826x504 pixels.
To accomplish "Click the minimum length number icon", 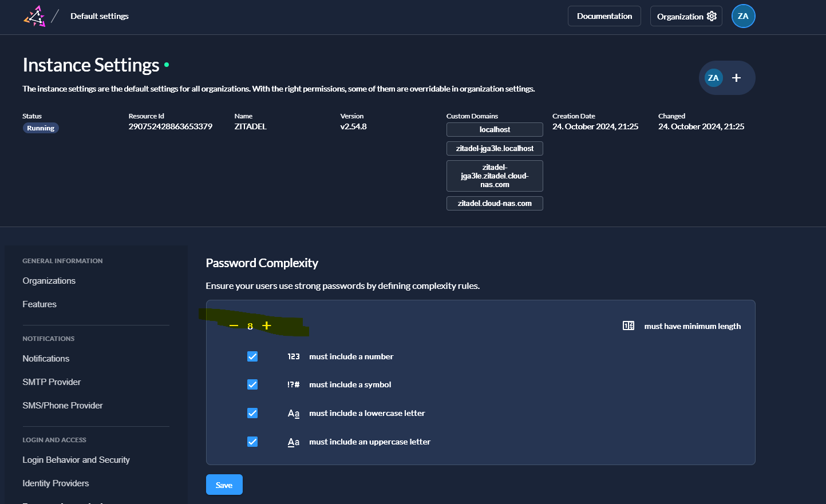I will coord(628,326).
